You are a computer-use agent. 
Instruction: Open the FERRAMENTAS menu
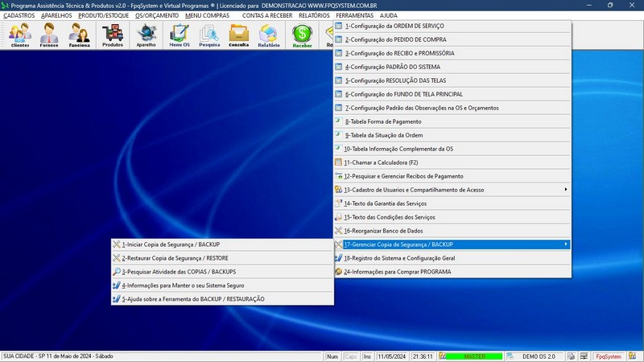[x=354, y=15]
